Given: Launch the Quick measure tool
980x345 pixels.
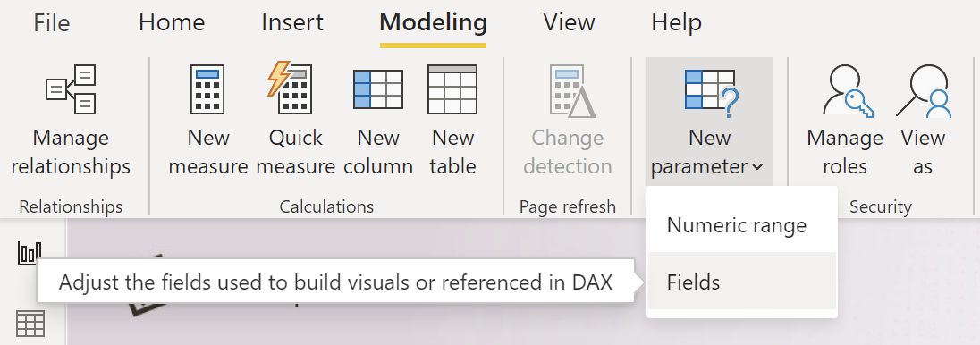Looking at the screenshot, I should point(295,120).
